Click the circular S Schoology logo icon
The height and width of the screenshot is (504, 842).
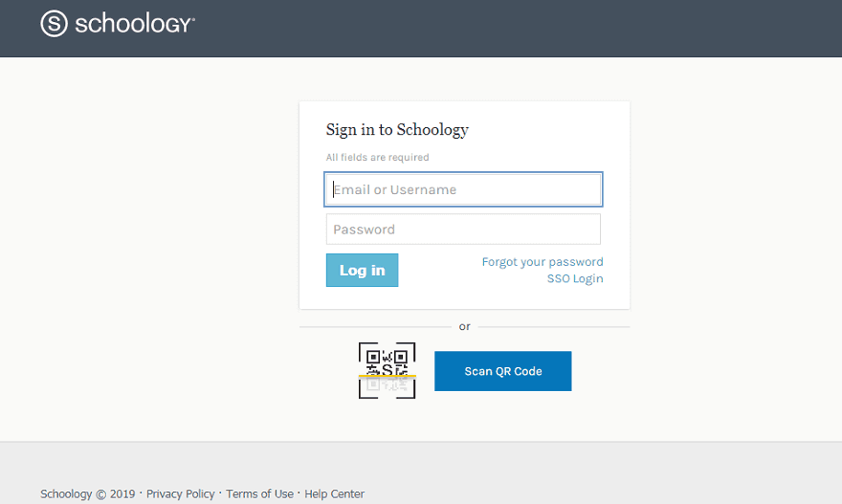(54, 24)
